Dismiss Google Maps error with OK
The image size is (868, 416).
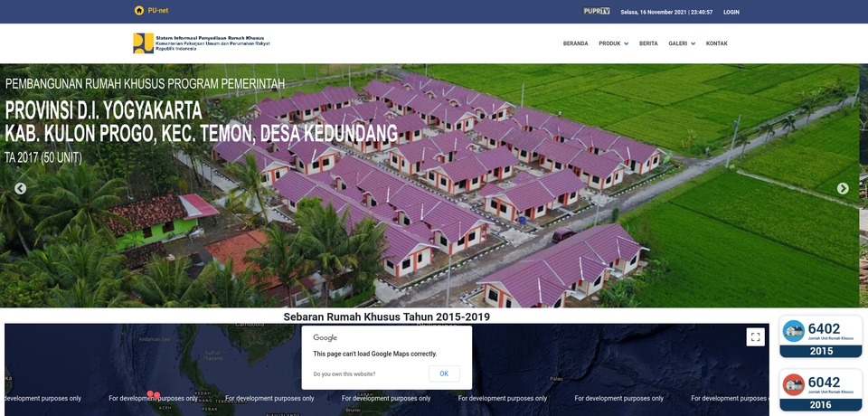tap(444, 373)
